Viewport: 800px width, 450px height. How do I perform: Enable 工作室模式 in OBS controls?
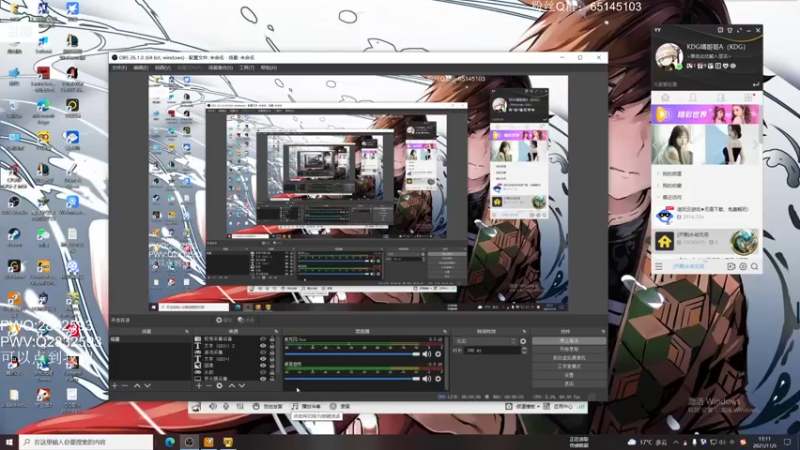(569, 366)
